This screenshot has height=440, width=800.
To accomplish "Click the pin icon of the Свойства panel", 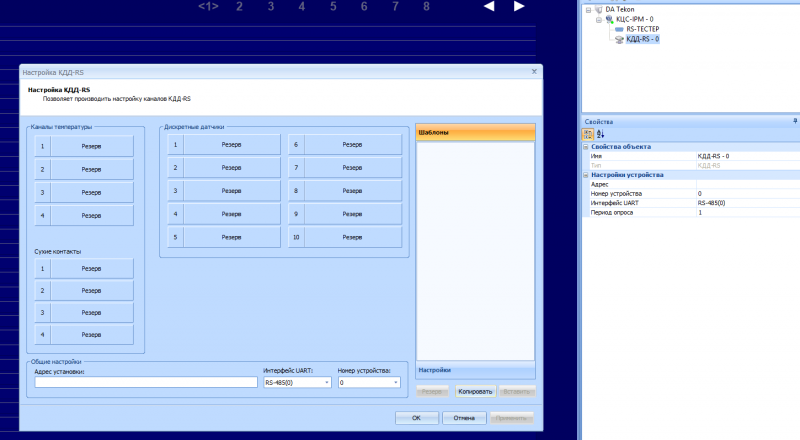I will 793,121.
